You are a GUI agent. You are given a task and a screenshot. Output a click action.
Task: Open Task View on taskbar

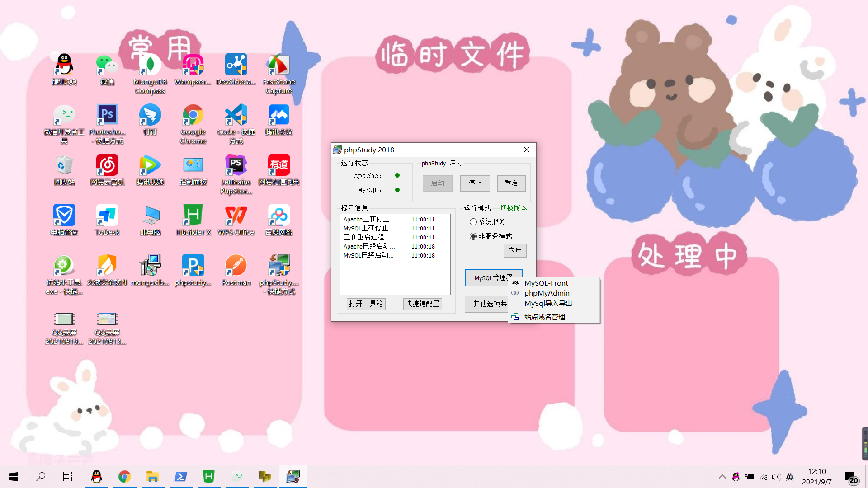pos(68,477)
